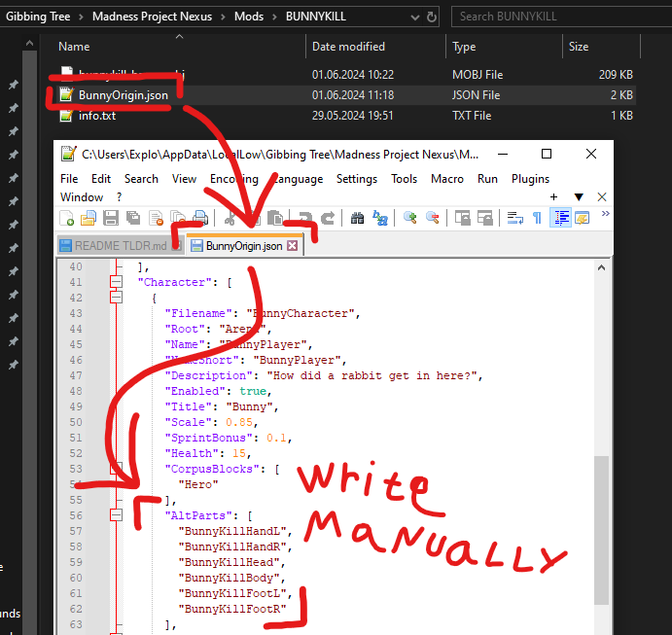Close the BunnyOrigin.json tab
This screenshot has height=635, width=672.
[293, 245]
